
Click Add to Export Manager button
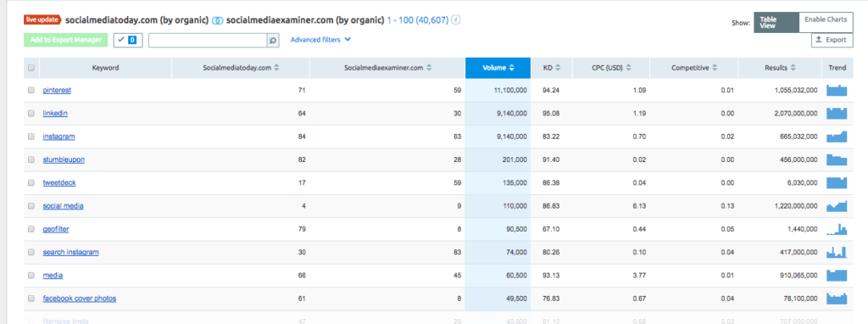66,40
